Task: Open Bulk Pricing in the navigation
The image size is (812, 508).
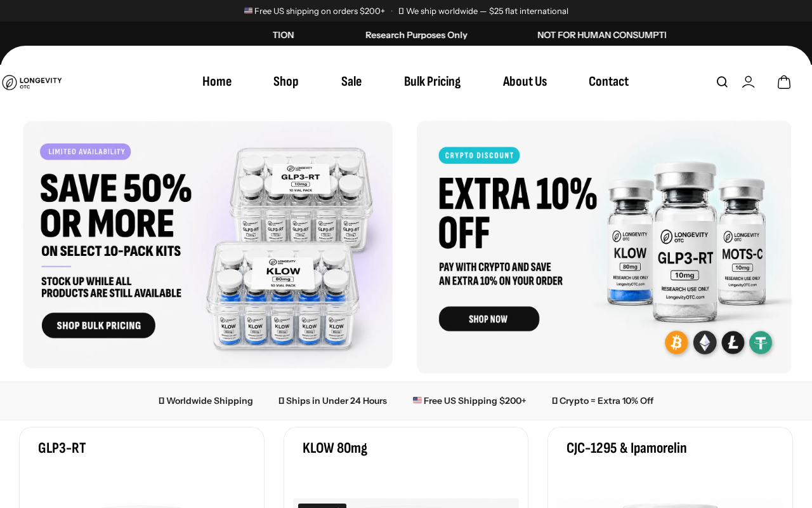Action: click(432, 81)
